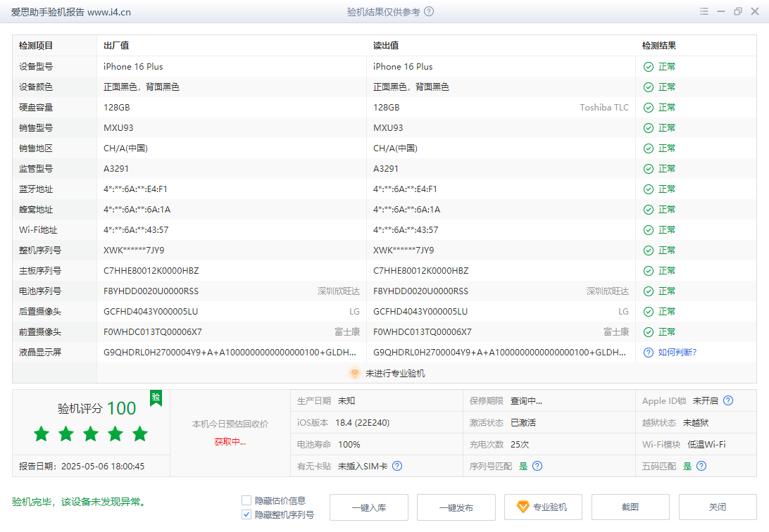
Task: Open help icon next to Apple ID锁
Action: (x=728, y=400)
